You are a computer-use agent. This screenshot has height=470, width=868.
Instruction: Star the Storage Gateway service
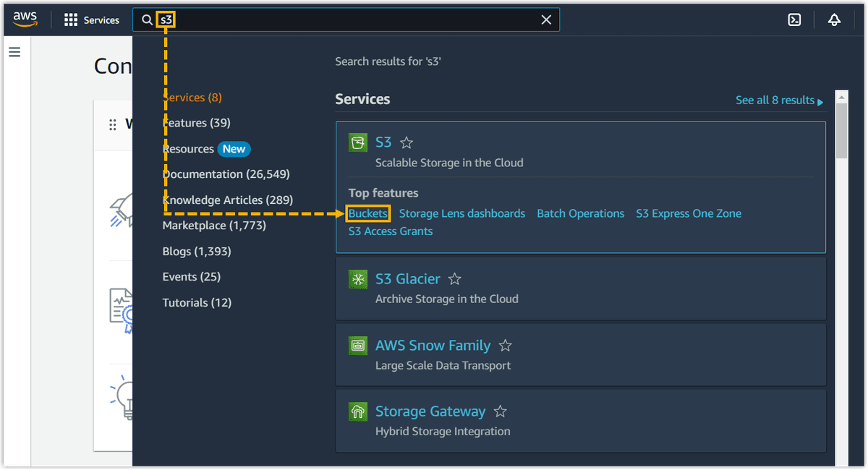point(500,410)
